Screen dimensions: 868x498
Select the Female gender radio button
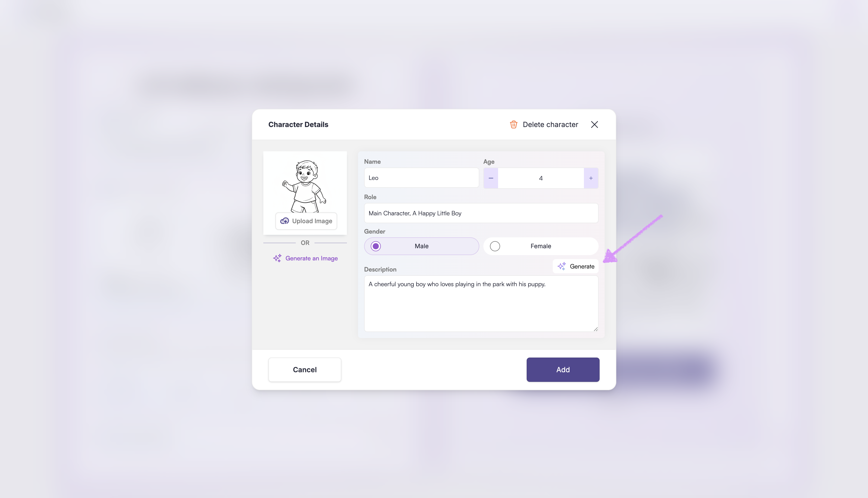pyautogui.click(x=495, y=246)
